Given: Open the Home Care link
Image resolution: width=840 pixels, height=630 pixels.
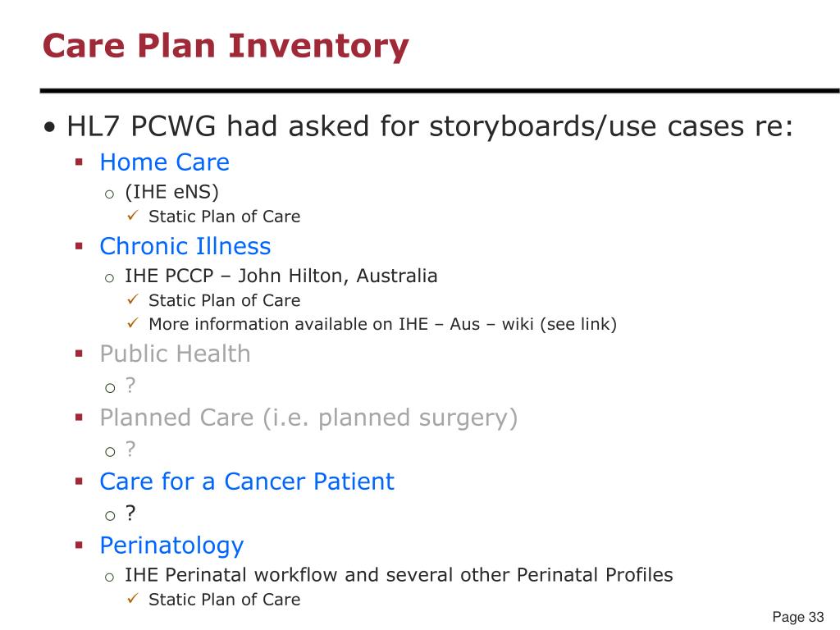Looking at the screenshot, I should tap(164, 162).
